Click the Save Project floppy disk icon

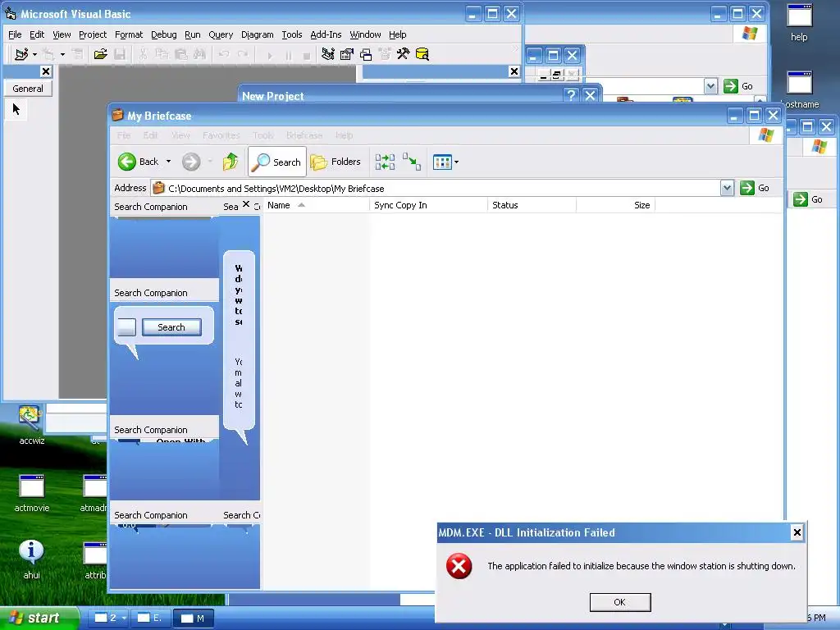[120, 54]
